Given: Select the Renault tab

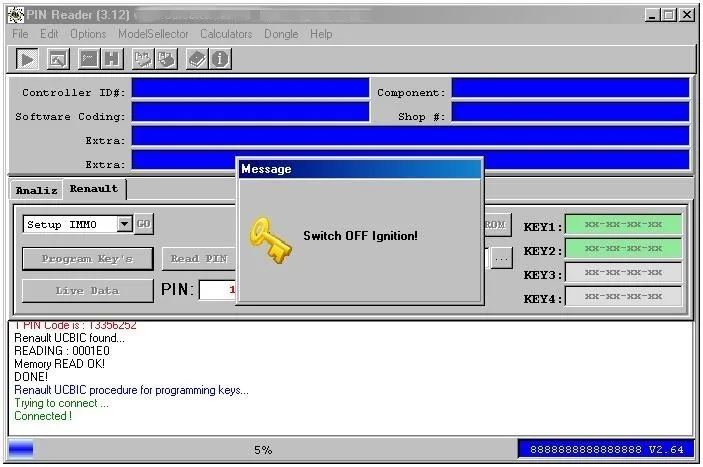Looking at the screenshot, I should tap(94, 189).
